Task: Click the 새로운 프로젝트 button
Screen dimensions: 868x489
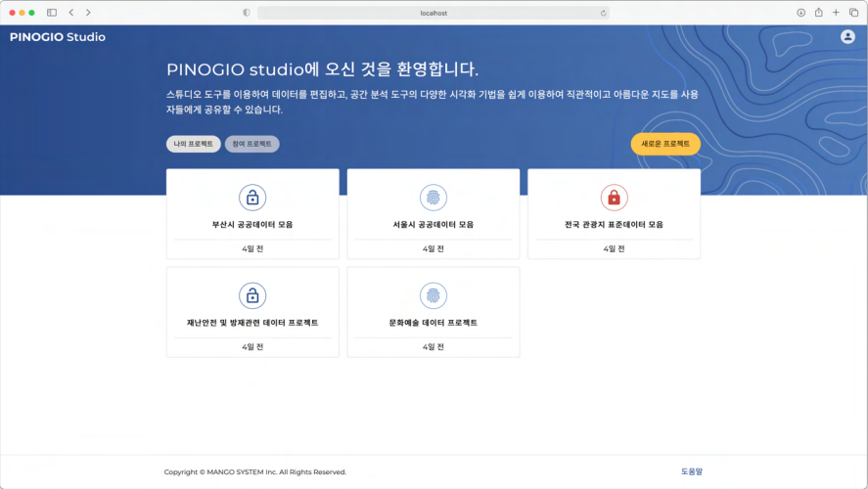Action: coord(664,144)
